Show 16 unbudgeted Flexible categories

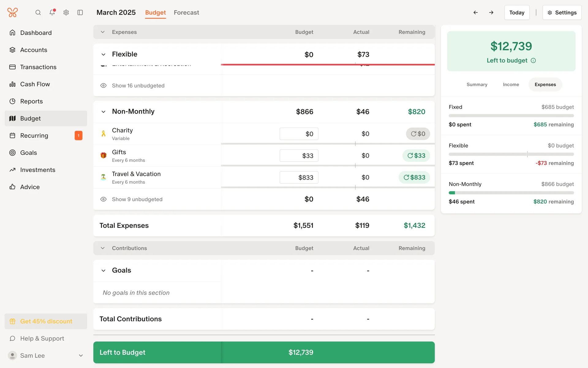(x=138, y=86)
